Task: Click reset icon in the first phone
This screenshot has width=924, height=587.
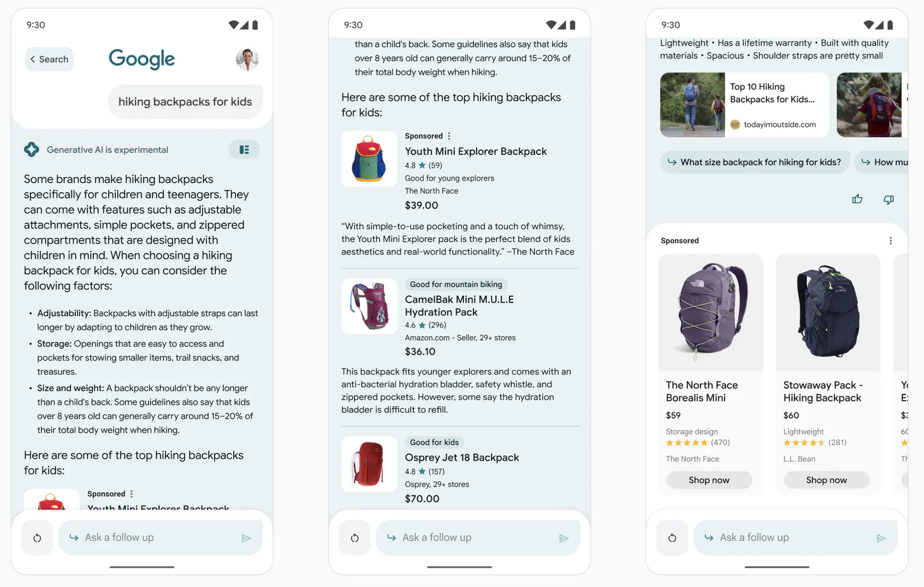Action: 37,538
